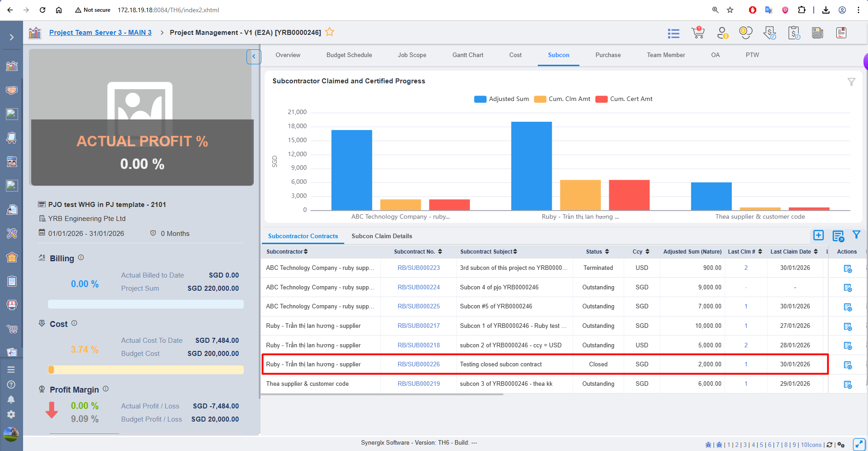Mark project as favorite with star icon
Viewport: 868px width, 451px height.
click(x=330, y=32)
